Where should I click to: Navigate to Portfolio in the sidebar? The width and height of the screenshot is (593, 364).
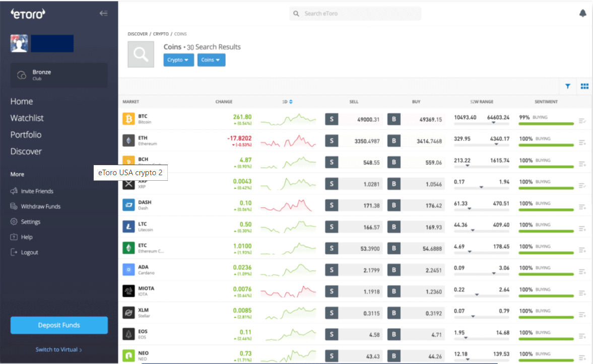pos(25,134)
